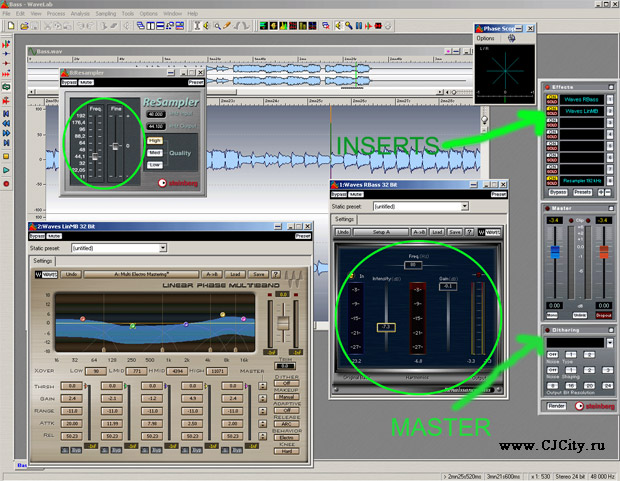
Task: Select the I-beam time selection tool
Action: [x=197, y=26]
